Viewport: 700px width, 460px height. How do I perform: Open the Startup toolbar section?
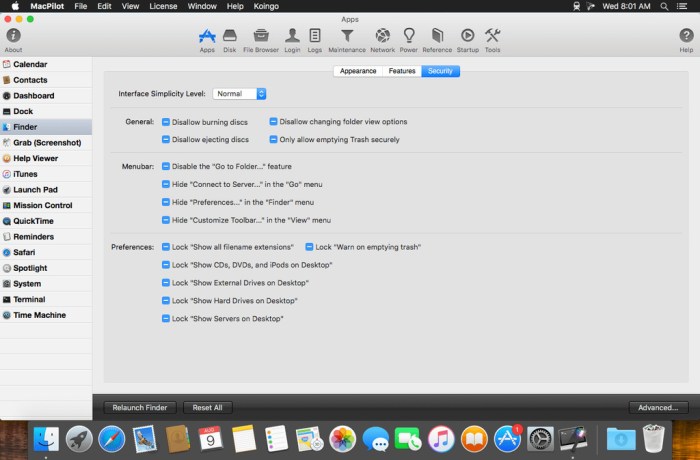(x=467, y=38)
